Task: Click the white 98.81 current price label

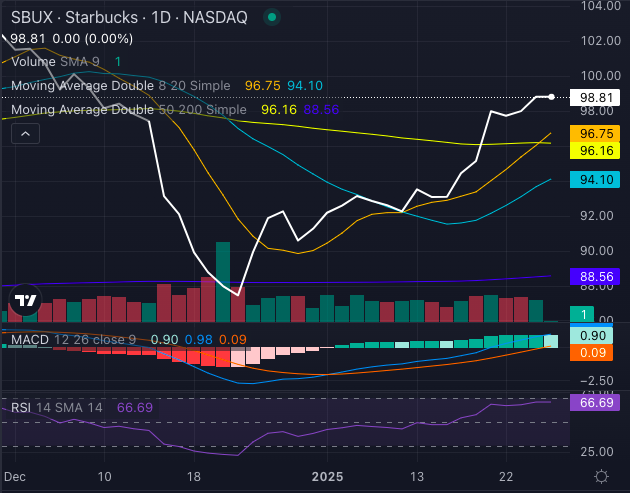Action: click(597, 98)
